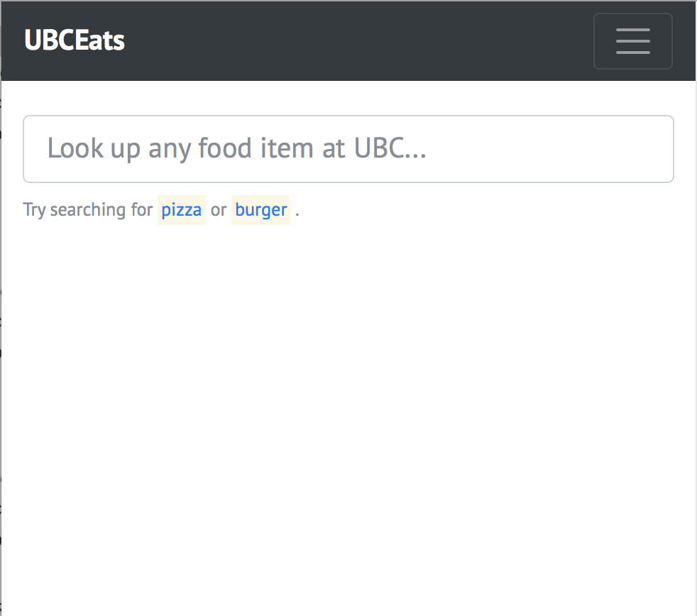Toggle the navigation bar menu button

coord(632,41)
